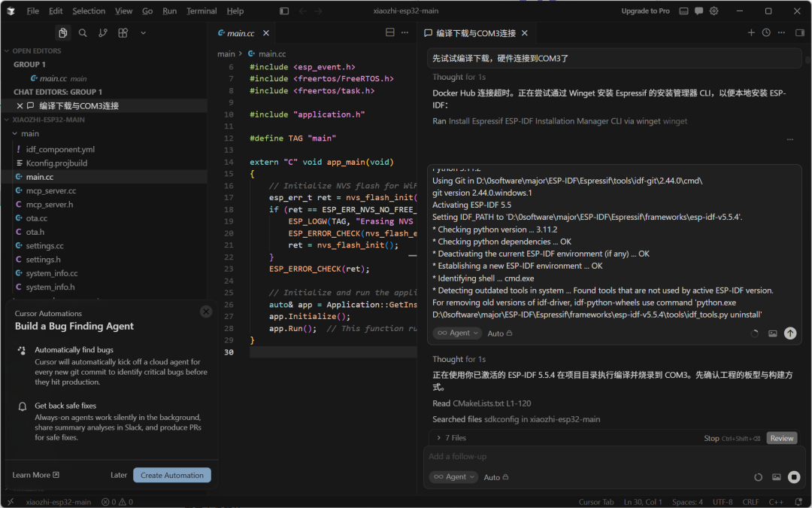This screenshot has height=508, width=812.
Task: Open Agent mode dropdown in upper message box
Action: coord(457,333)
